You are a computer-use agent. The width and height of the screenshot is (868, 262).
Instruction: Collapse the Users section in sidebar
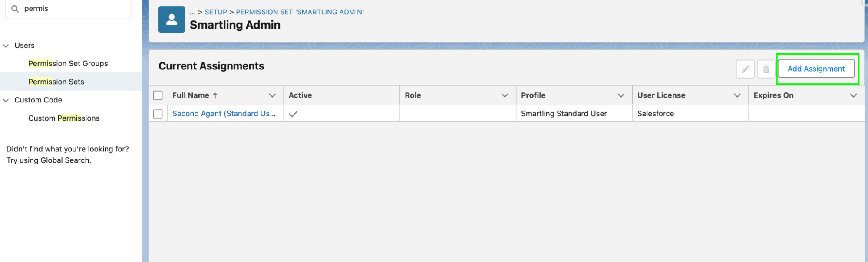click(6, 46)
